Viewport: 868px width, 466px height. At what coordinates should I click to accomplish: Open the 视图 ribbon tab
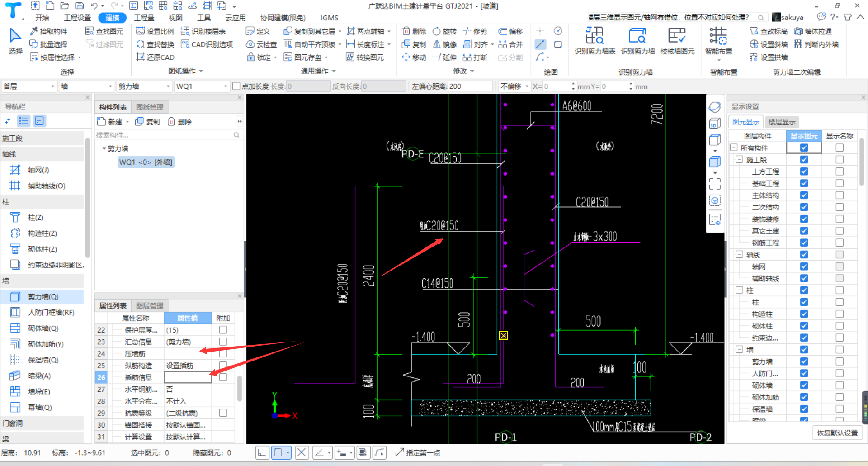coord(175,18)
